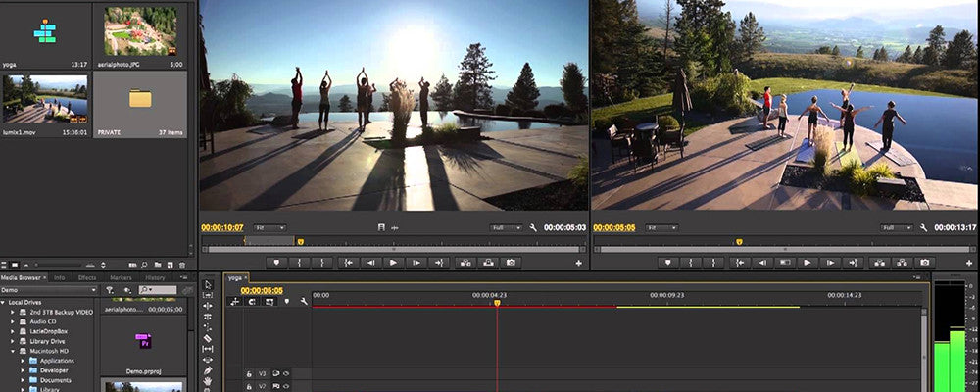Choose the Selection arrow tool
980x392 pixels.
(207, 284)
